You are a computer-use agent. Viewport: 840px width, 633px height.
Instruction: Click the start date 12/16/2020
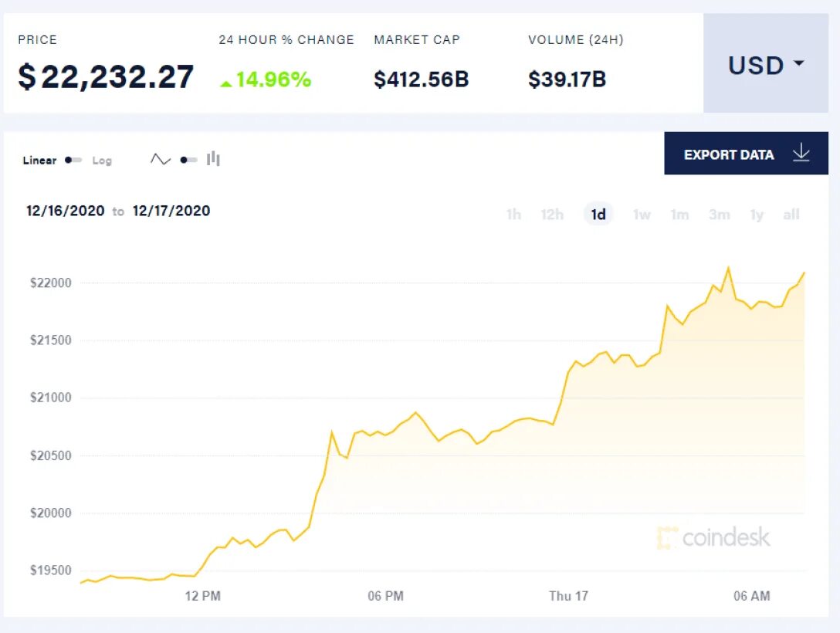click(x=66, y=211)
